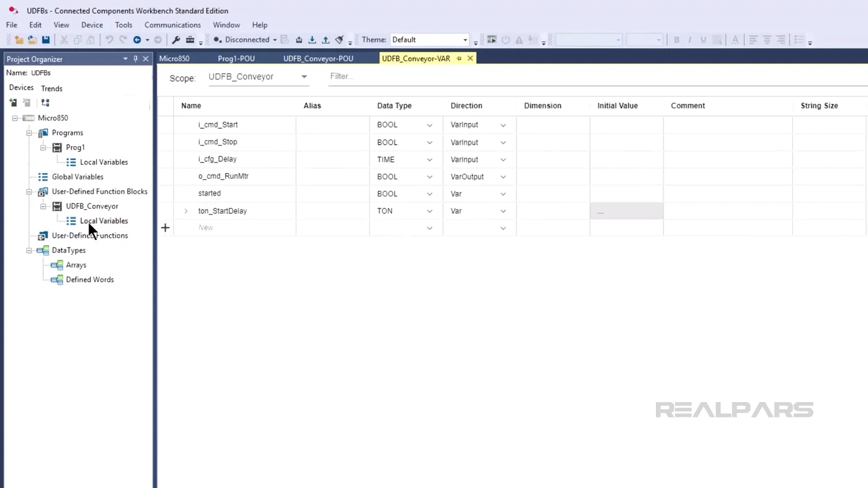Click the simulator run icon in toolbar
Image resolution: width=868 pixels, height=488 pixels.
coord(492,40)
